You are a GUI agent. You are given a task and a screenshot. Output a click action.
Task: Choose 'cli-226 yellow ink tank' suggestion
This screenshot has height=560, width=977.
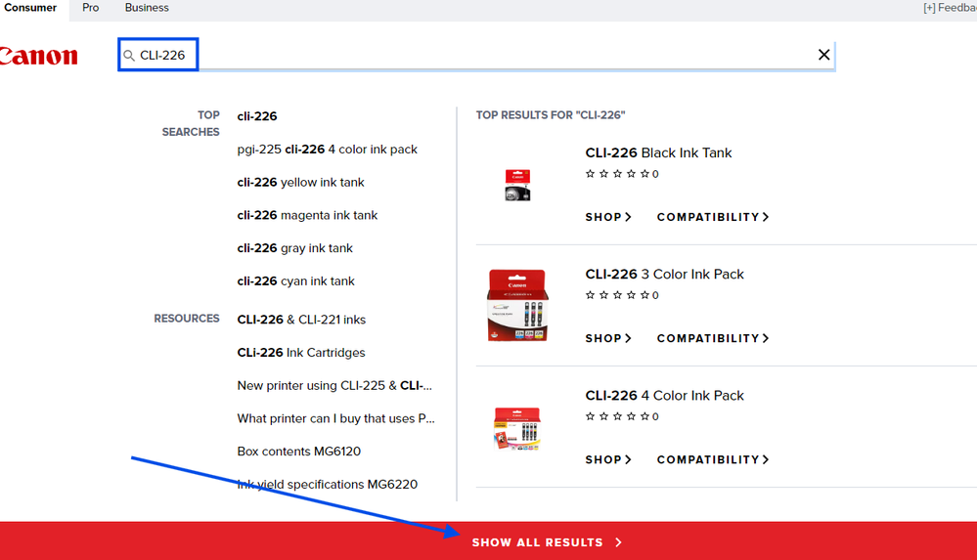coord(300,183)
